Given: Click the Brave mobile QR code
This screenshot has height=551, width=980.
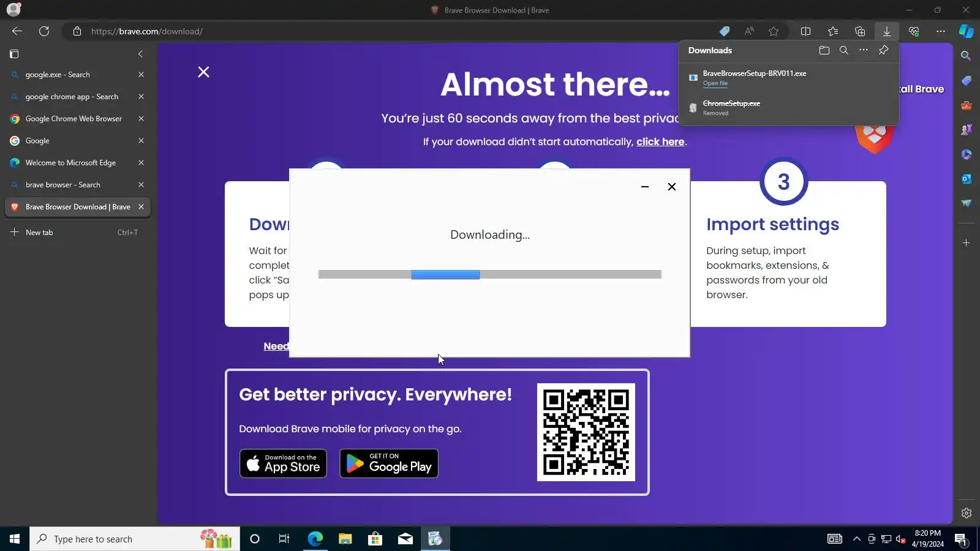Looking at the screenshot, I should [586, 432].
